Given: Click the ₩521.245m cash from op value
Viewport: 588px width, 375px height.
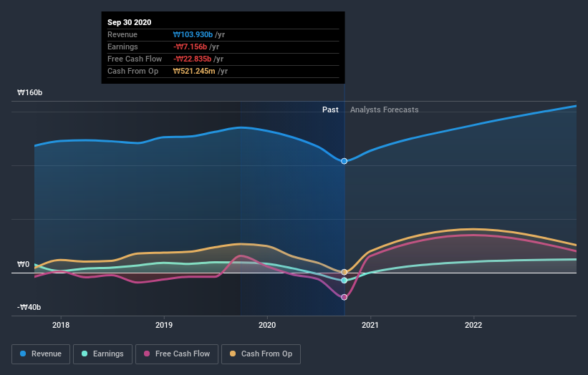Looking at the screenshot, I should (x=194, y=71).
